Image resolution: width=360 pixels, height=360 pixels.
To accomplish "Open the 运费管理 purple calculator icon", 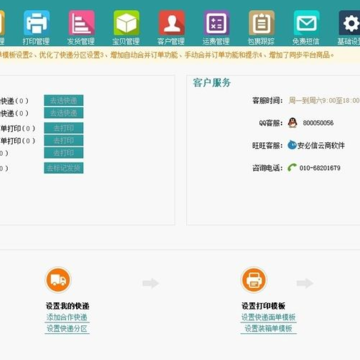I will pyautogui.click(x=217, y=23).
